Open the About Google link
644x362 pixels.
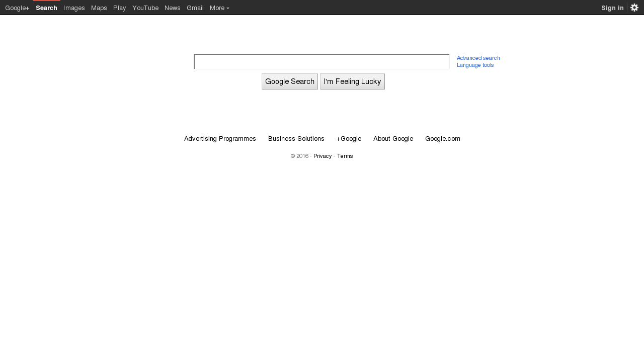[393, 139]
